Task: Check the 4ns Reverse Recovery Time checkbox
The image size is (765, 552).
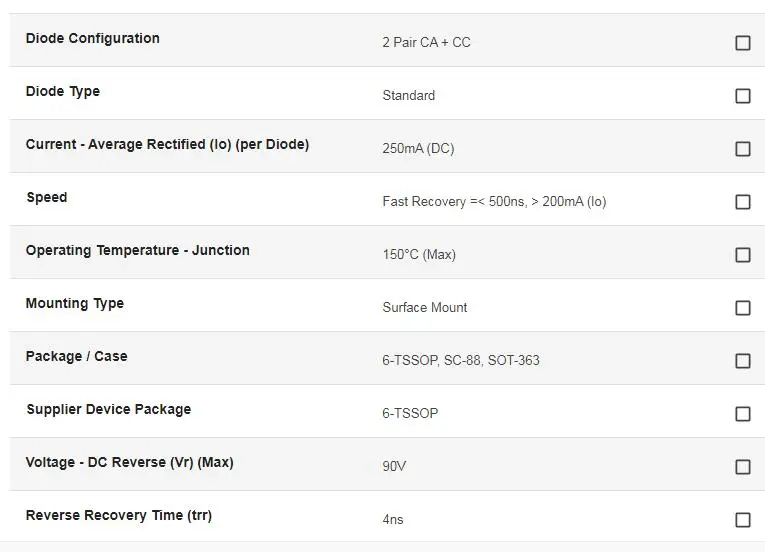Action: pos(743,520)
